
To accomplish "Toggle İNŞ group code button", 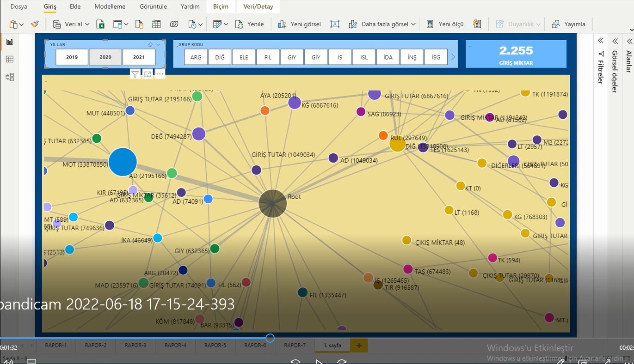I will (x=412, y=57).
